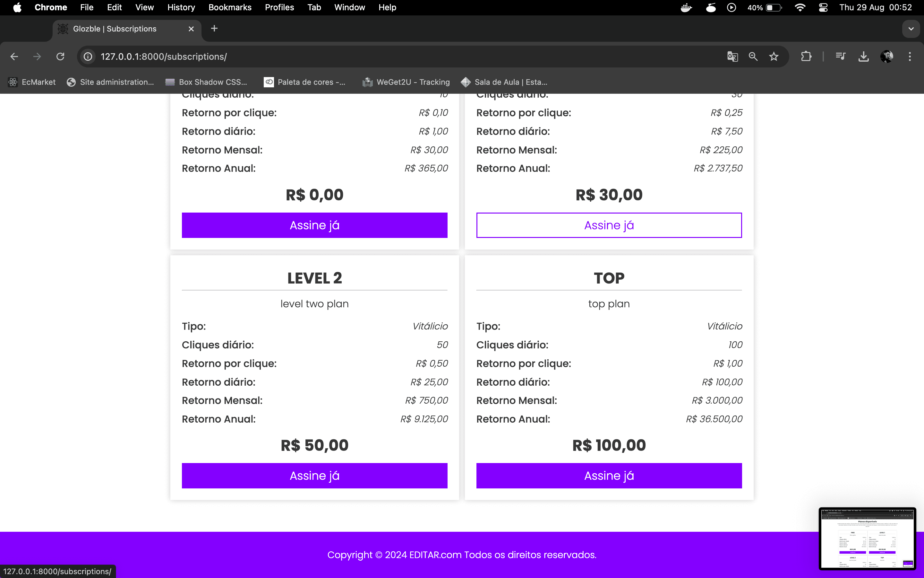Screen dimensions: 924x578
Task: Click the TOP plan heading
Action: (609, 278)
